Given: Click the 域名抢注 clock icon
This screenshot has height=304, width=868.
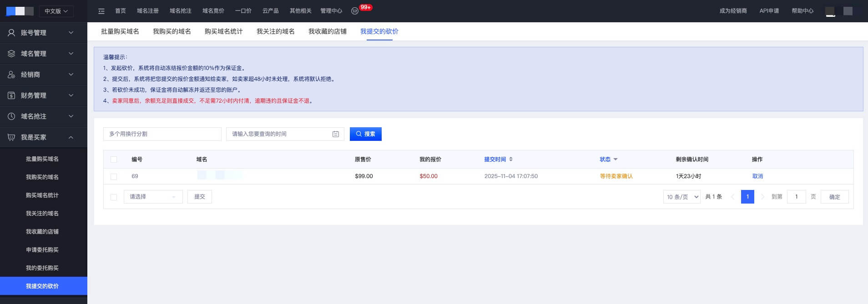Looking at the screenshot, I should click(x=11, y=116).
